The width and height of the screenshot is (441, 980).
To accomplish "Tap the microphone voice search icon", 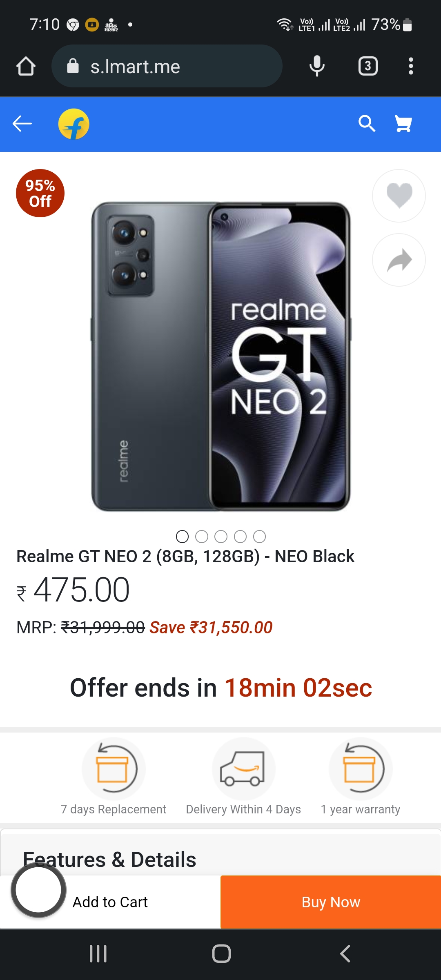I will [317, 66].
